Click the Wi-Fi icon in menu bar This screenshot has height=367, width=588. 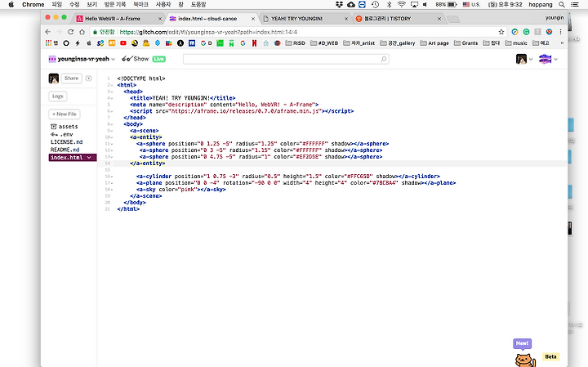tap(402, 5)
